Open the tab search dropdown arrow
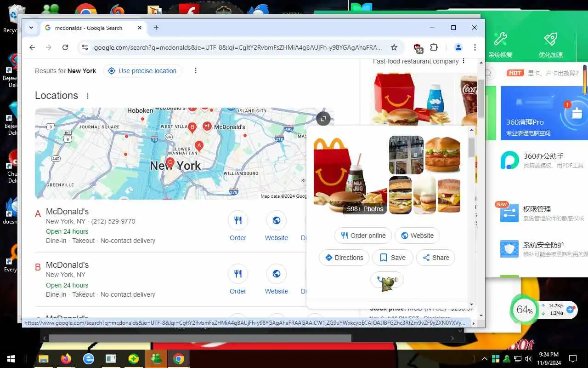The height and width of the screenshot is (368, 588). click(x=31, y=28)
